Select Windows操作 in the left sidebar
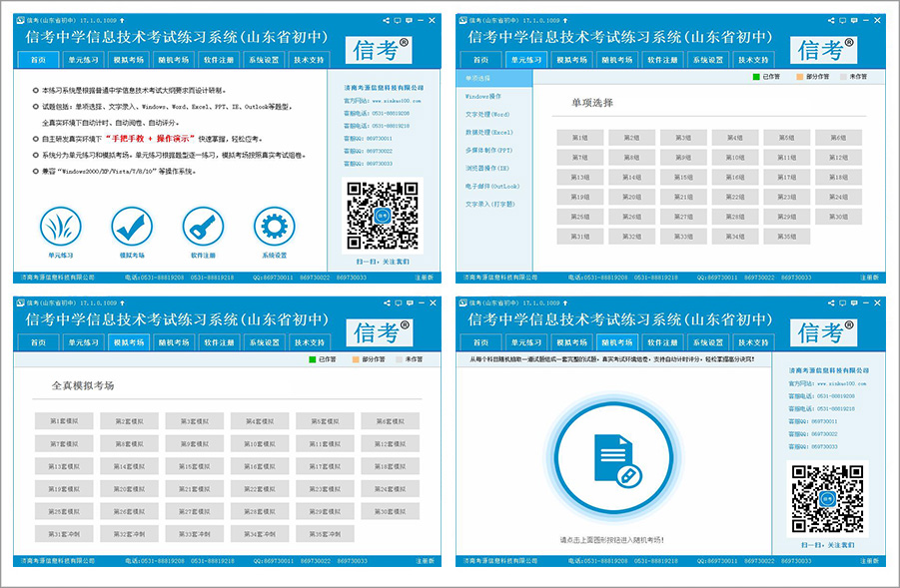This screenshot has height=588, width=900. (x=483, y=96)
